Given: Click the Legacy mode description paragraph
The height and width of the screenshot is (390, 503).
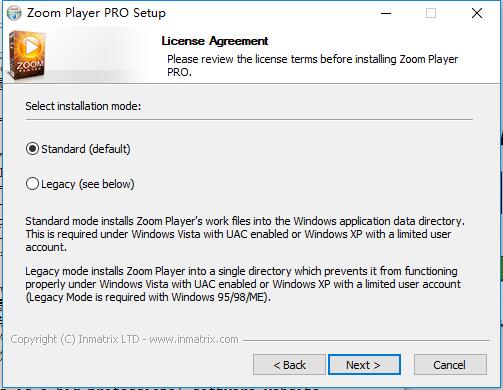Looking at the screenshot, I should 243,284.
